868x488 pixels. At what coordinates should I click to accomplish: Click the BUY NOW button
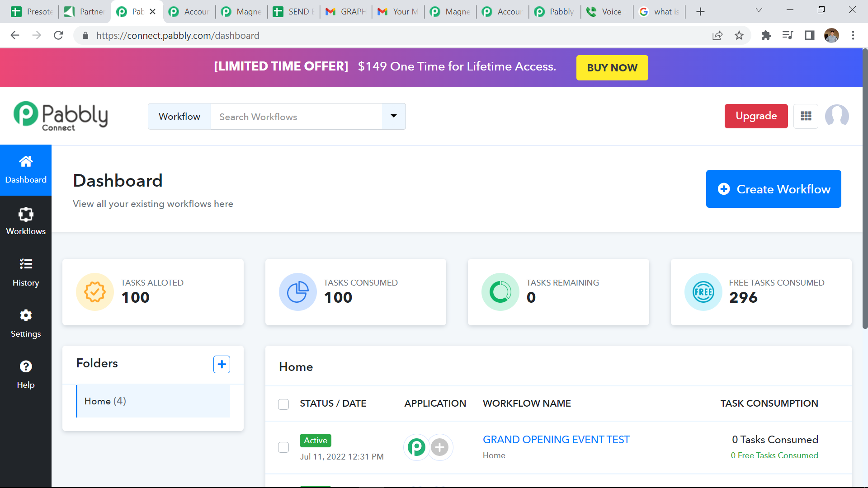pos(612,68)
